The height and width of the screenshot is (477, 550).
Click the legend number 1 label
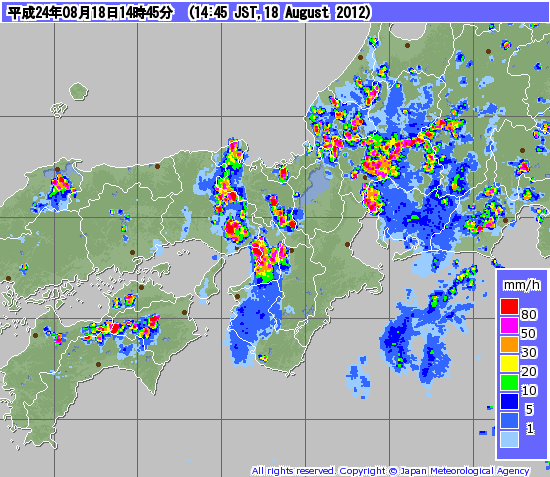(x=530, y=429)
